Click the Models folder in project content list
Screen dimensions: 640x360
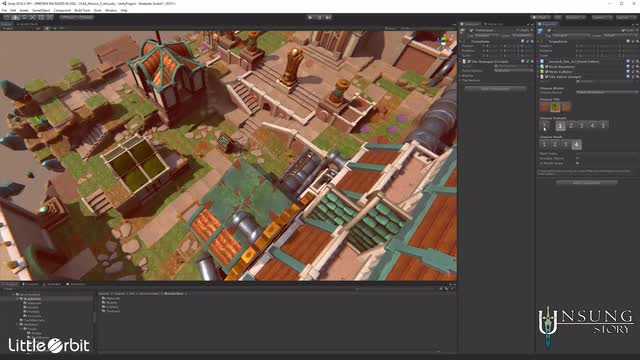pos(110,302)
